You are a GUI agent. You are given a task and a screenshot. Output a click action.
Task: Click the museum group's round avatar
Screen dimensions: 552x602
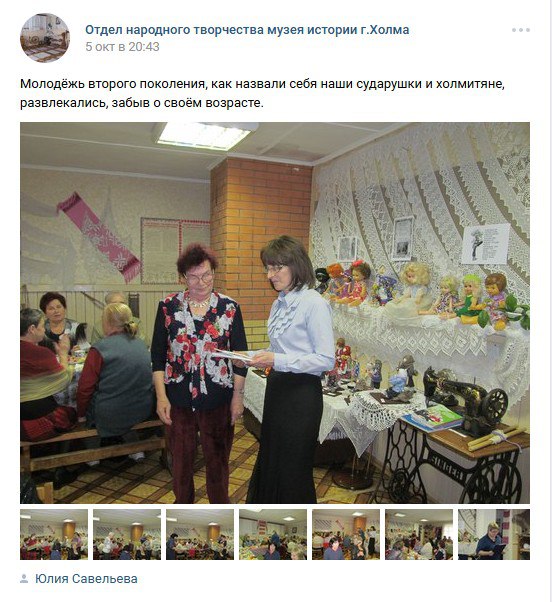click(x=45, y=38)
